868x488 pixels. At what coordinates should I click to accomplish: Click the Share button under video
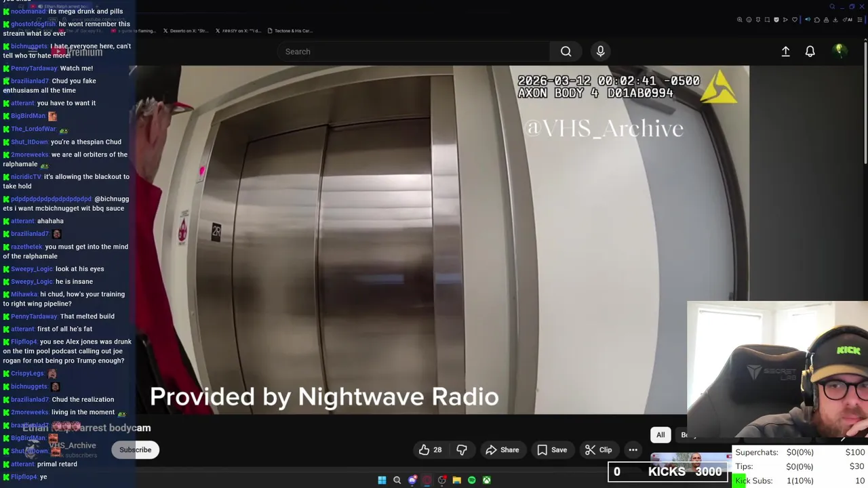click(x=502, y=449)
